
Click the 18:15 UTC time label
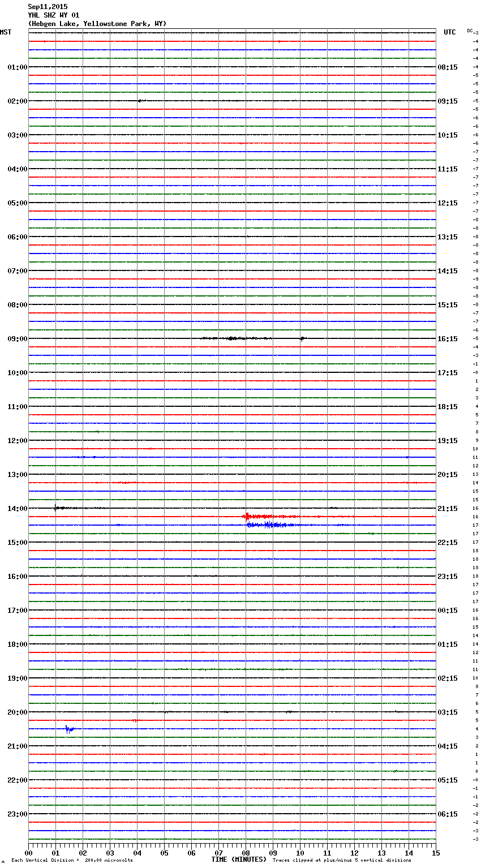tap(448, 407)
